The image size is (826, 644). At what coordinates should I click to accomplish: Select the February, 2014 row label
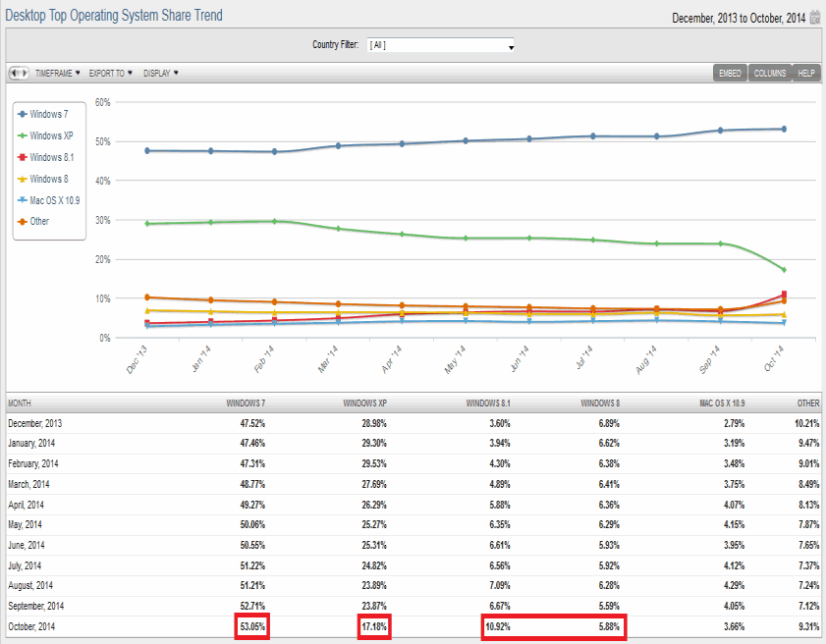33,464
